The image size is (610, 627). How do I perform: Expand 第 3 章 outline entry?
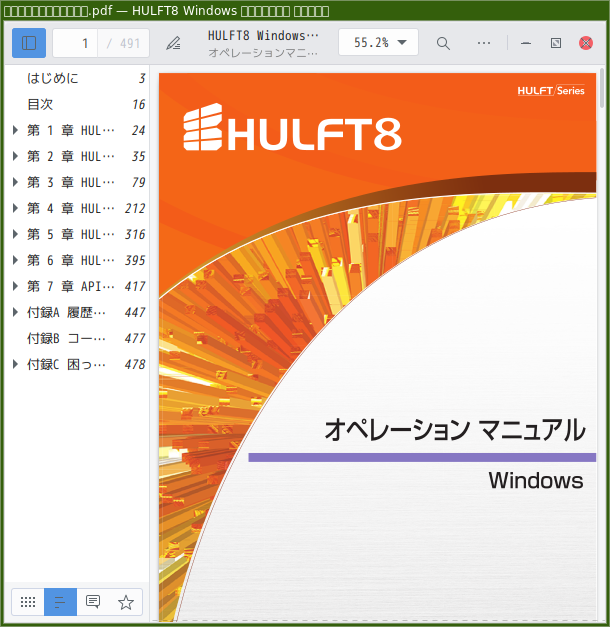click(15, 182)
